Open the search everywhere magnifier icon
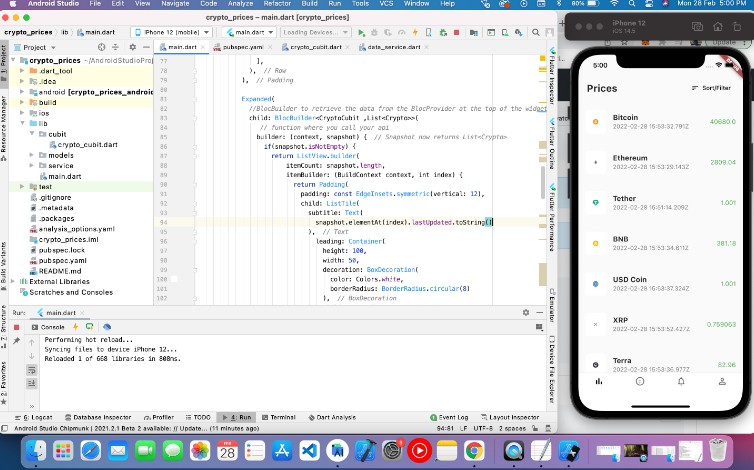 (535, 32)
